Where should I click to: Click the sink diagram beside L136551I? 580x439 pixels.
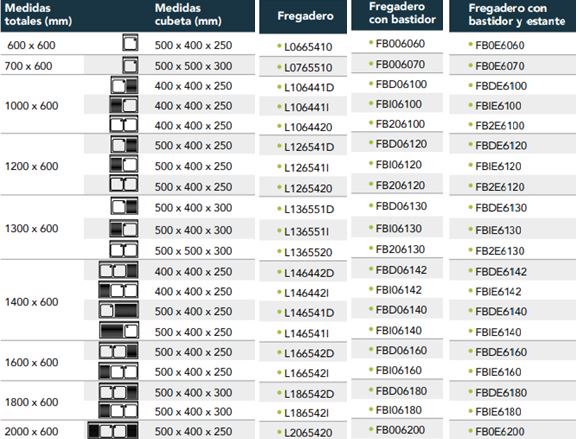124,229
